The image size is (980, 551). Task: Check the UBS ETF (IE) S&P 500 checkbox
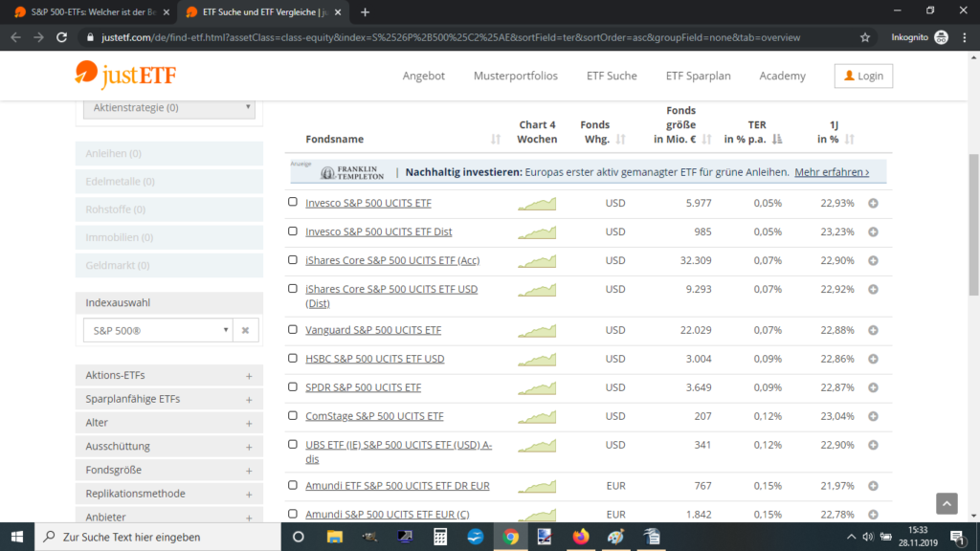pos(293,444)
